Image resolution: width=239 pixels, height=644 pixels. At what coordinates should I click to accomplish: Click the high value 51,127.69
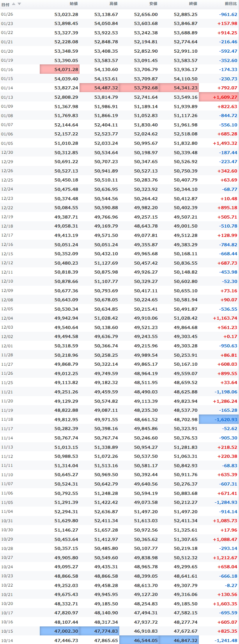tap(106, 263)
